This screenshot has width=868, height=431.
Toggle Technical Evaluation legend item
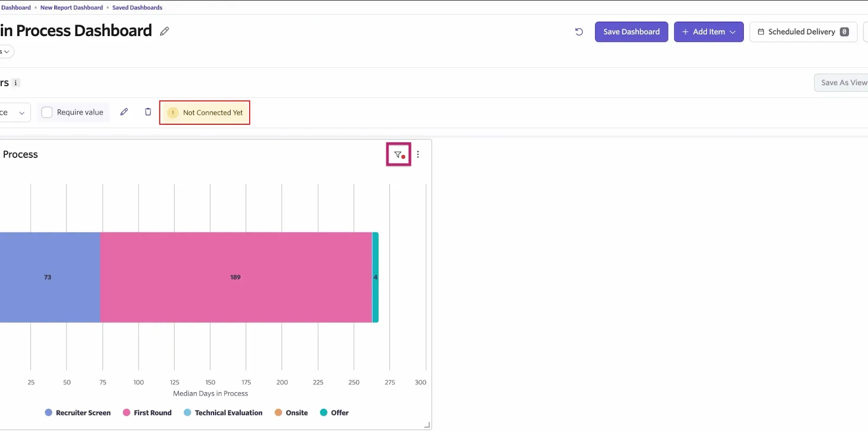pyautogui.click(x=223, y=413)
